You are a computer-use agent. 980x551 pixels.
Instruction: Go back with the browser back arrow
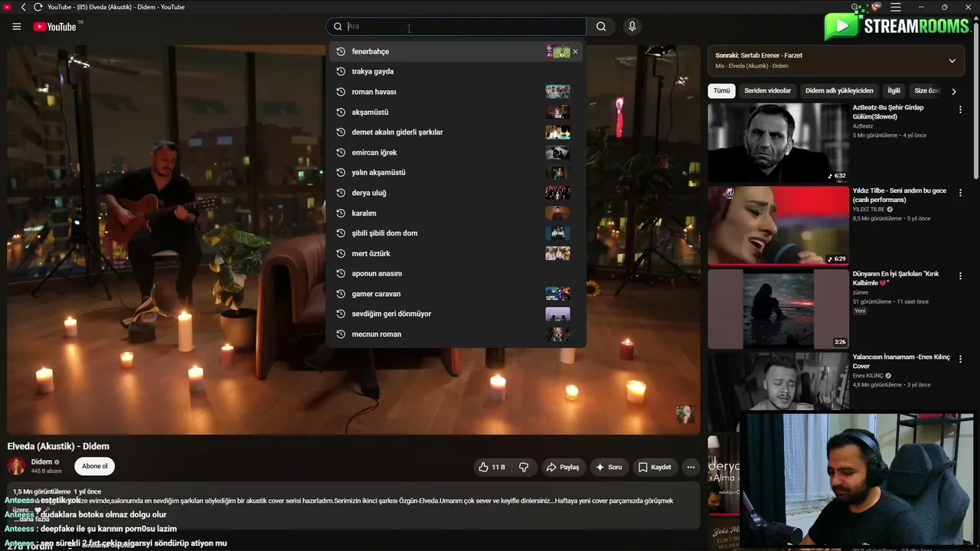point(23,7)
